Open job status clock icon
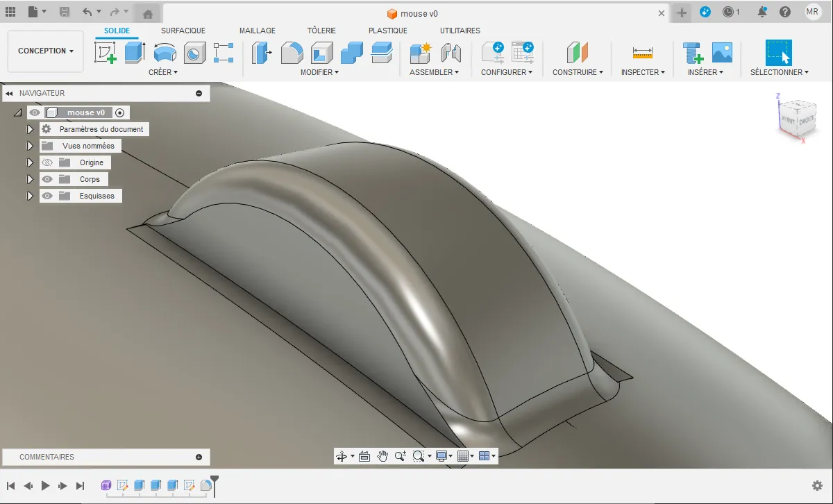 coord(727,12)
